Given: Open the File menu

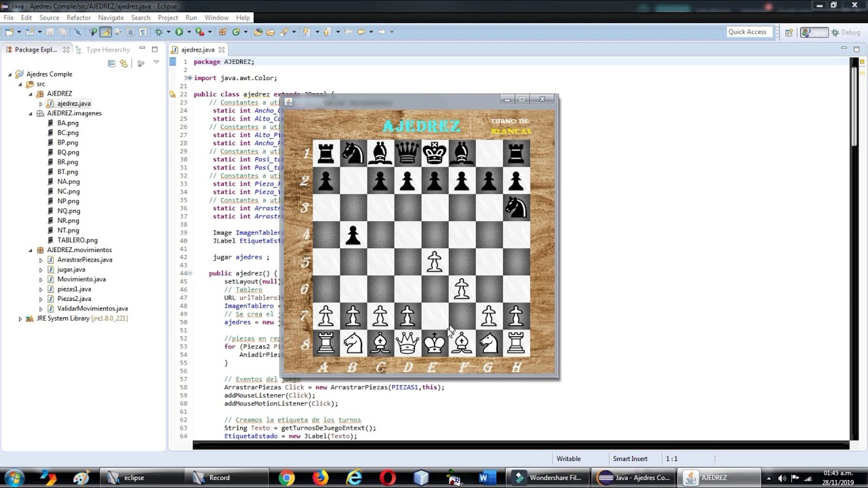Looking at the screenshot, I should click(x=8, y=18).
